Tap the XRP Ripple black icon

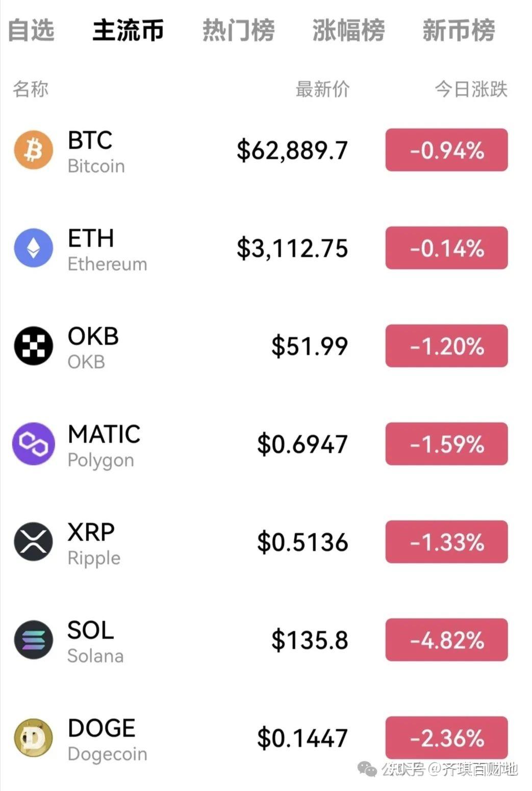click(x=33, y=542)
